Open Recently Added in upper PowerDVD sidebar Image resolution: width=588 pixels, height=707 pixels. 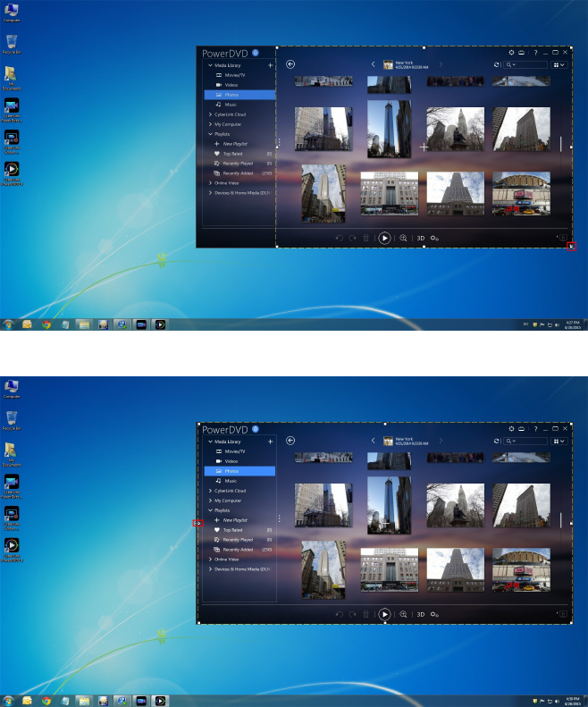click(x=239, y=173)
